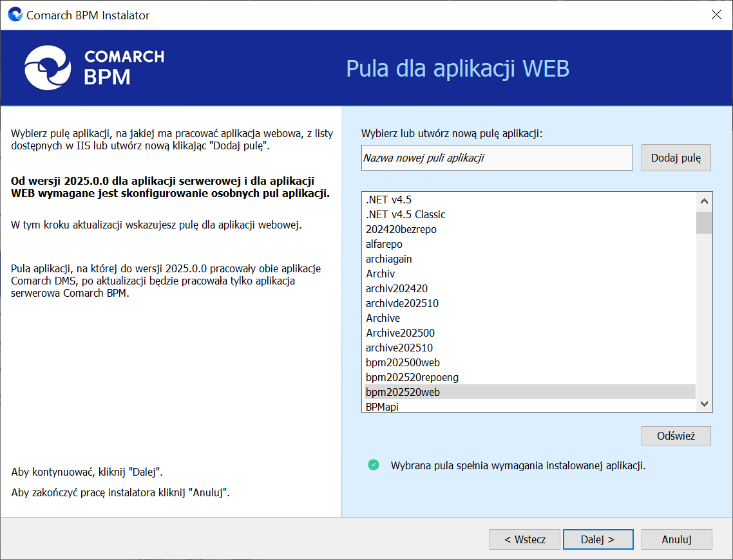Select the "Archive" pool entry
Screen dimensions: 733x560
[x=529, y=318]
